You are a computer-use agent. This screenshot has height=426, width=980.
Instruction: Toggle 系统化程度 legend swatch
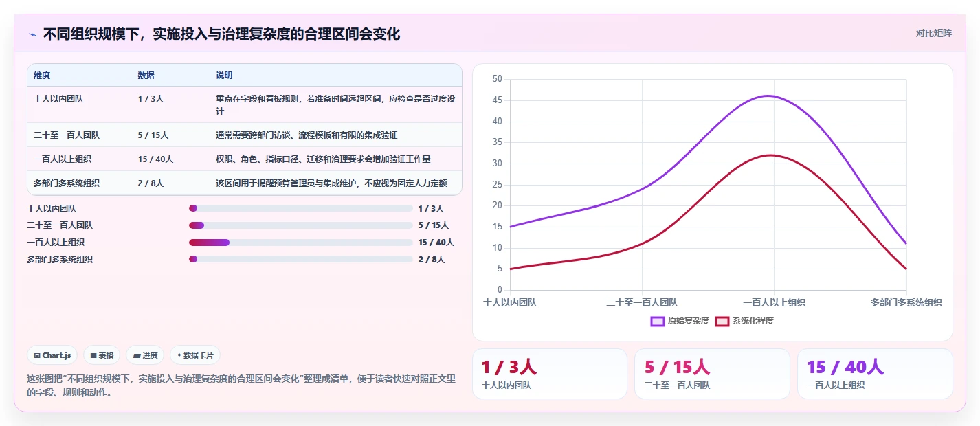click(722, 321)
